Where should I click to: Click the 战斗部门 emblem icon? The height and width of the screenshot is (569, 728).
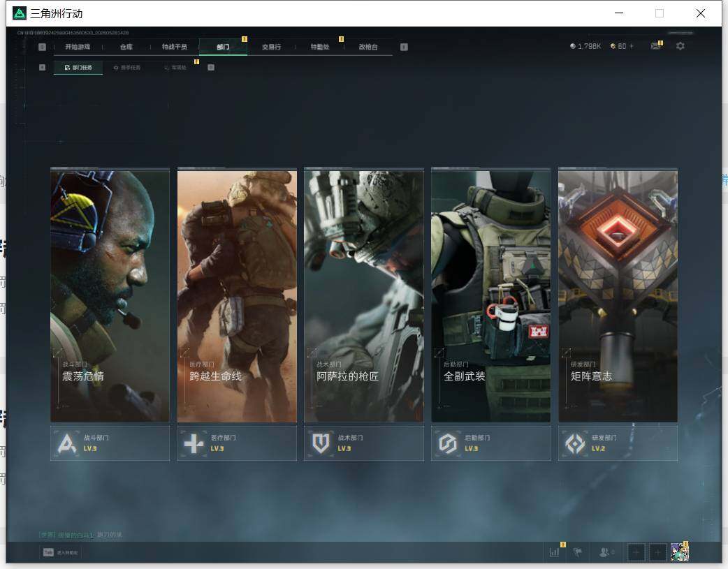point(67,443)
